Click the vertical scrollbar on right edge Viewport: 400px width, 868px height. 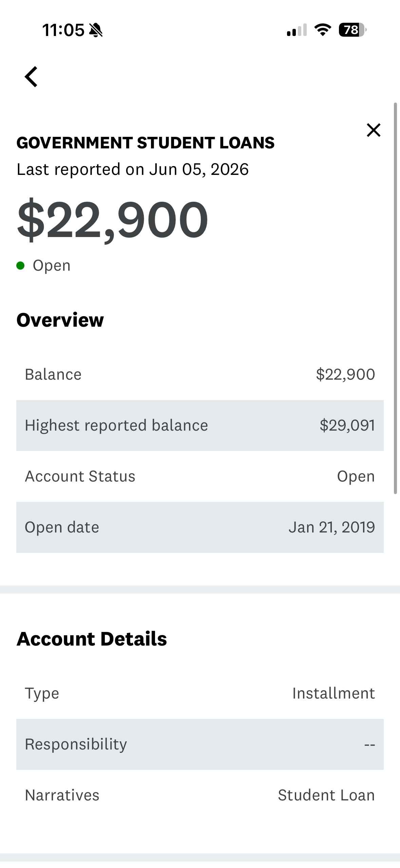pos(395,298)
